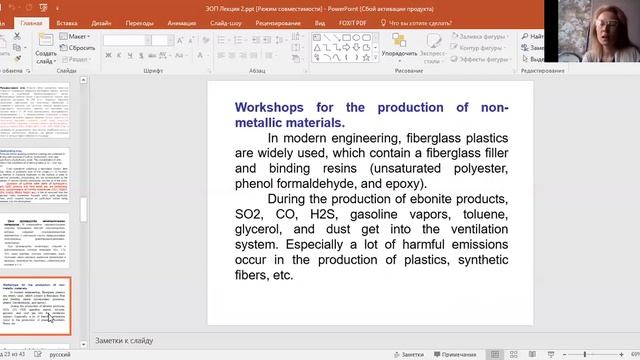Select the Right Arrow shape in gallery

[x=347, y=48]
